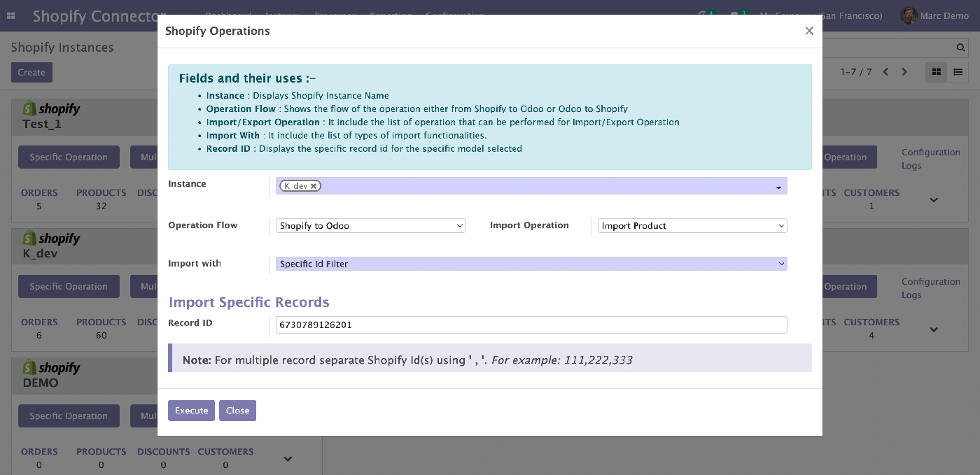980x475 pixels.
Task: Click the Execute button
Action: coord(191,411)
